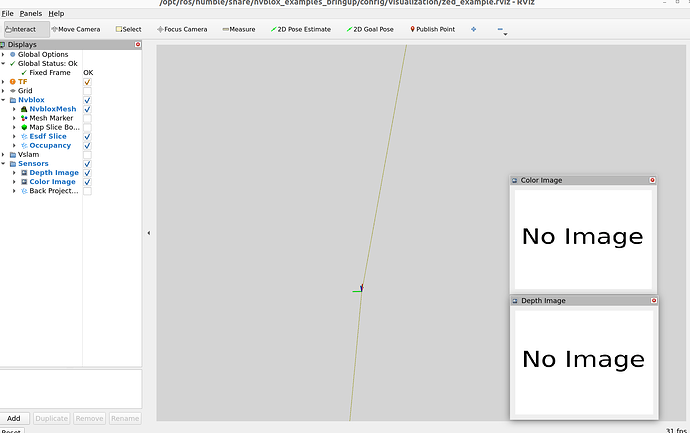Uncheck the Esdf Slice checkbox

coord(87,136)
